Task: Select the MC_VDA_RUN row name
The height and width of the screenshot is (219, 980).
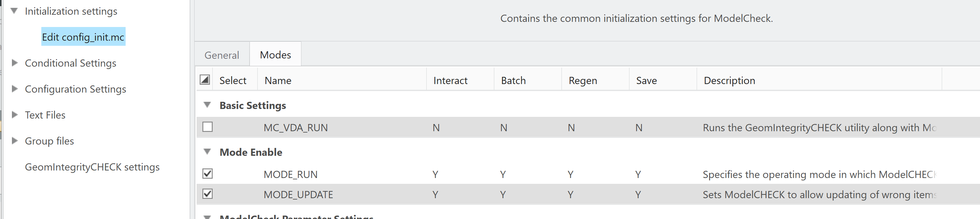Action: click(x=296, y=127)
